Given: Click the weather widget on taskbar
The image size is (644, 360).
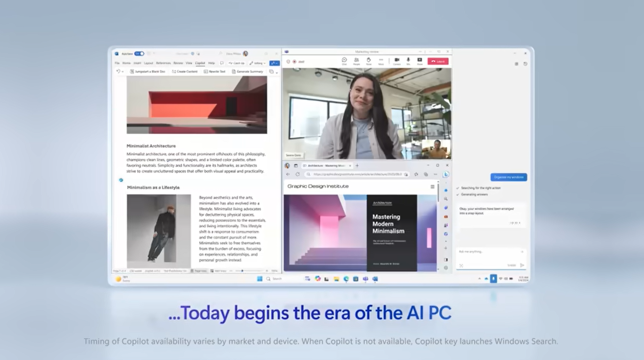Looking at the screenshot, I should 123,279.
